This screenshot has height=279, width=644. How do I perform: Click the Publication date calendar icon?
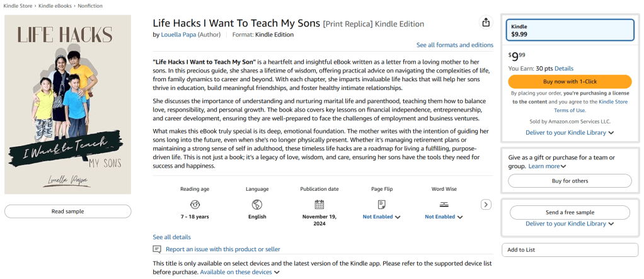pos(319,204)
